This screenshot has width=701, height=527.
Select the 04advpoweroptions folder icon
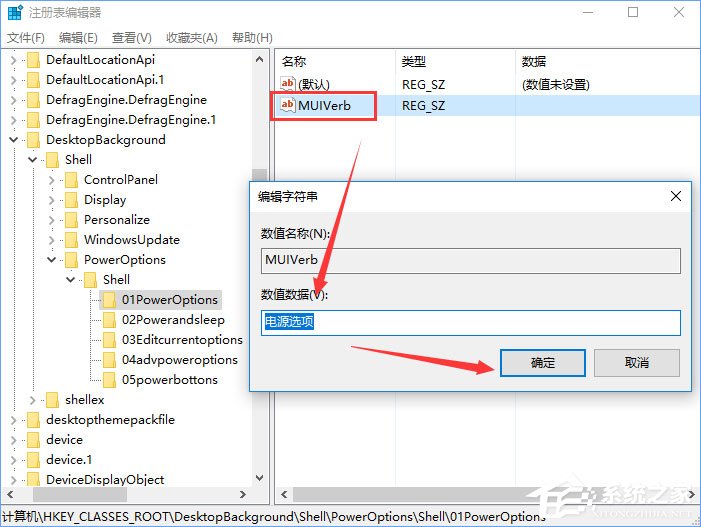coord(109,360)
